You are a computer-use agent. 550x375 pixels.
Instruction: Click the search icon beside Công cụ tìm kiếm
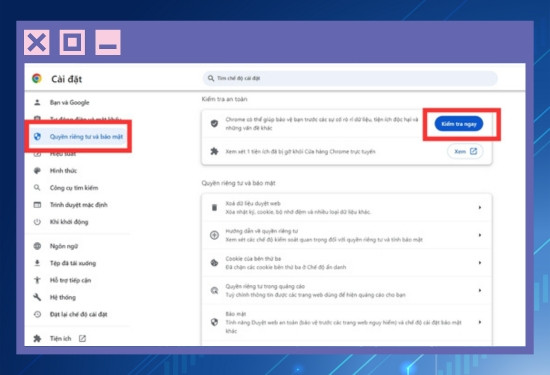click(x=37, y=188)
